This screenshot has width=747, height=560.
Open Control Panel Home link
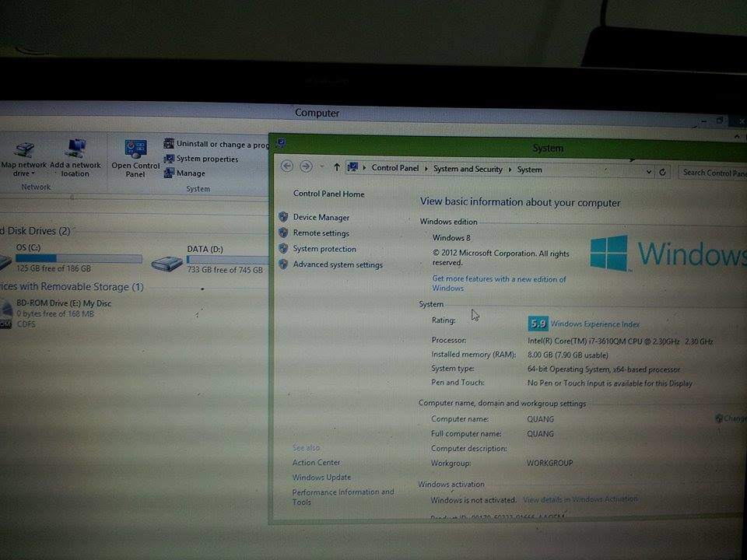tap(328, 194)
